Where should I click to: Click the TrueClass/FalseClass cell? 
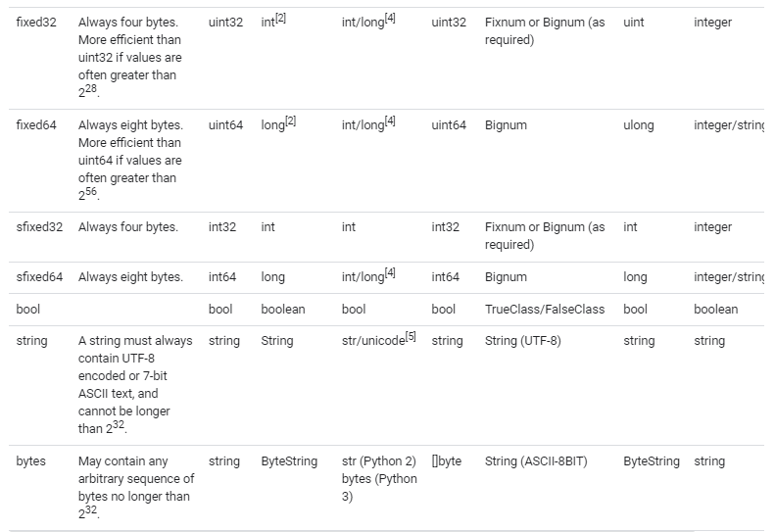pos(545,310)
